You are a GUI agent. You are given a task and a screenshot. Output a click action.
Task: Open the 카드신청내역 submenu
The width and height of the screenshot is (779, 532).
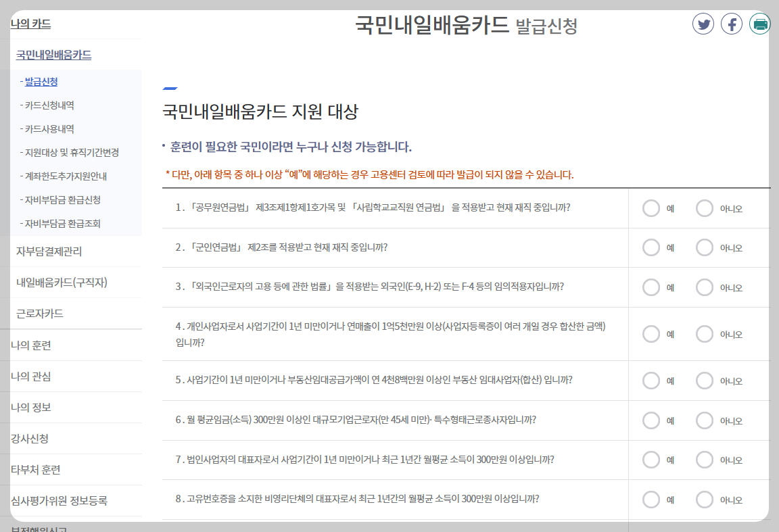pos(49,105)
